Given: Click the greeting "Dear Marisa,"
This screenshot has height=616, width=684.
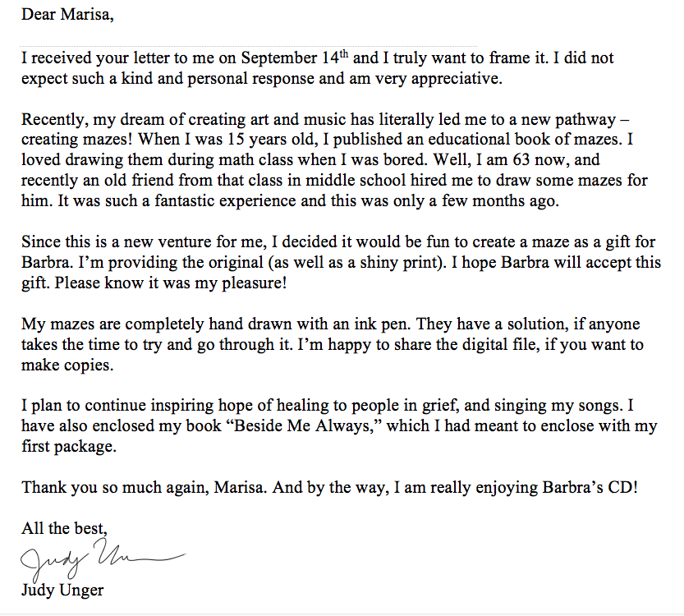Looking at the screenshot, I should click(68, 15).
